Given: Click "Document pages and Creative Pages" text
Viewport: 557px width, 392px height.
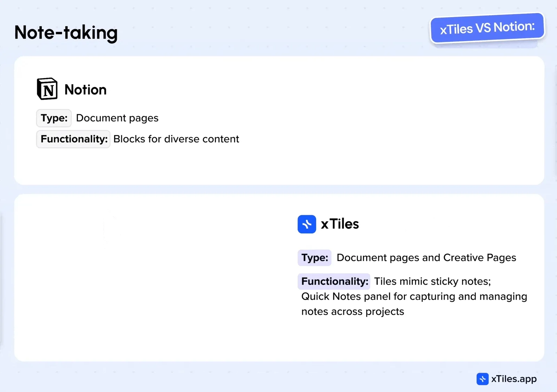Looking at the screenshot, I should [x=426, y=258].
